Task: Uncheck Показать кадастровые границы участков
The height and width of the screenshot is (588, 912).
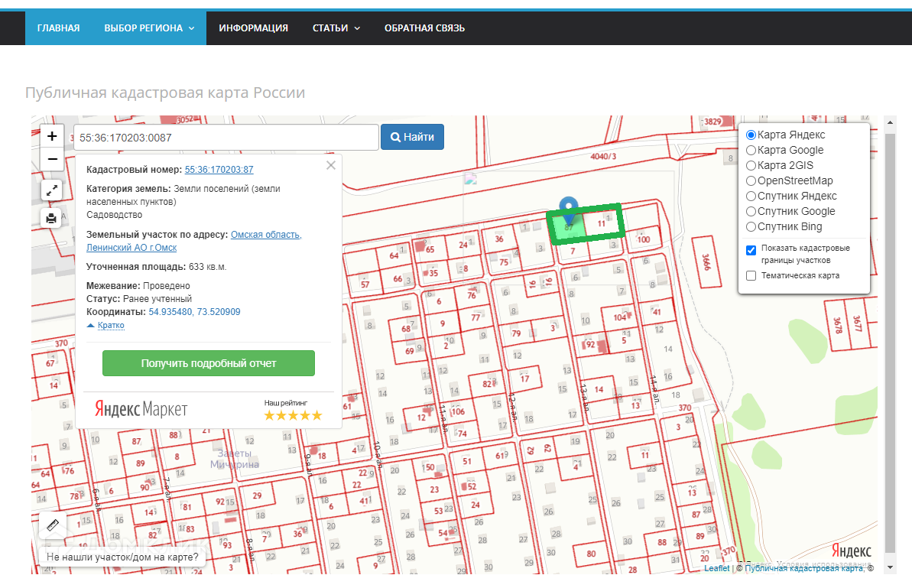Action: tap(751, 251)
